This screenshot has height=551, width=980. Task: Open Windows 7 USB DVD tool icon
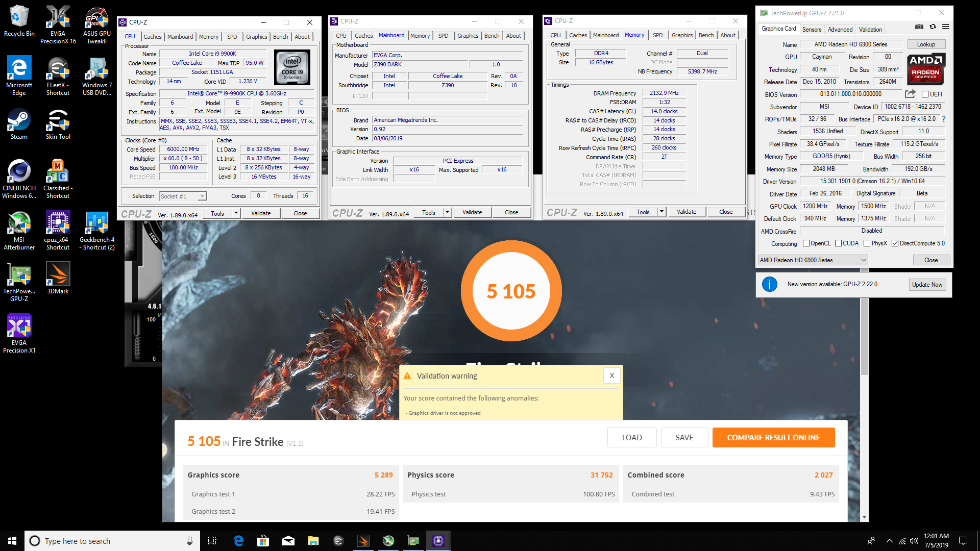click(x=96, y=76)
